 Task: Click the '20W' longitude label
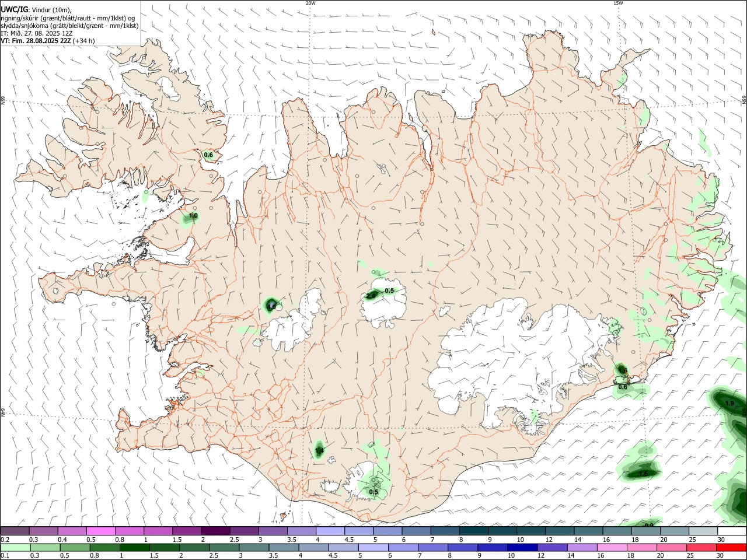coord(310,3)
